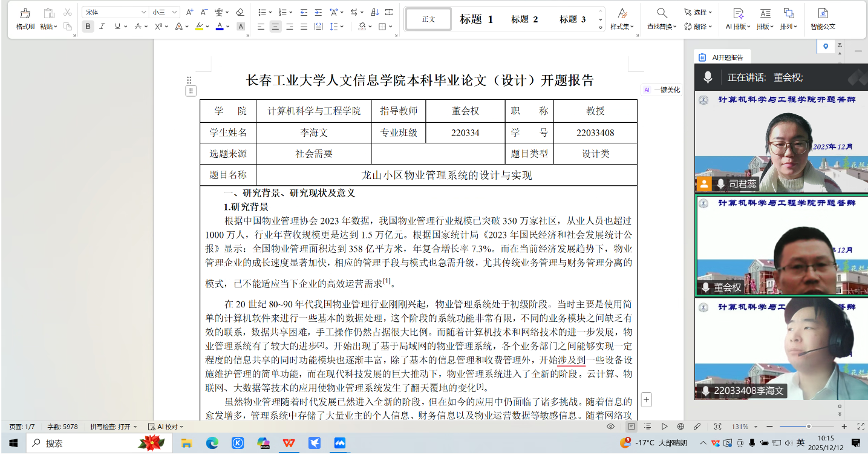Click the 字数: 5978 word count
868x455 pixels.
[62, 427]
